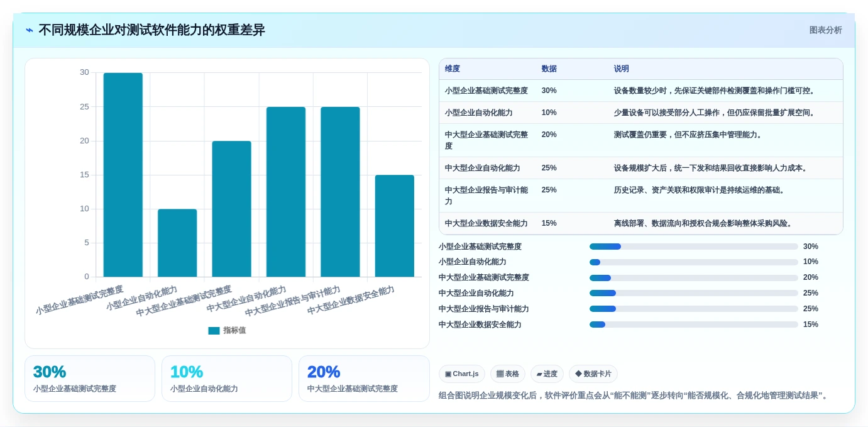This screenshot has height=427, width=868.
Task: Click the 数据 column header
Action: pos(549,69)
